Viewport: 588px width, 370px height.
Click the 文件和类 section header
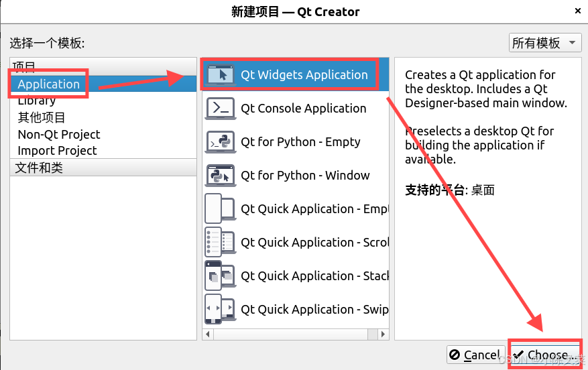(103, 168)
